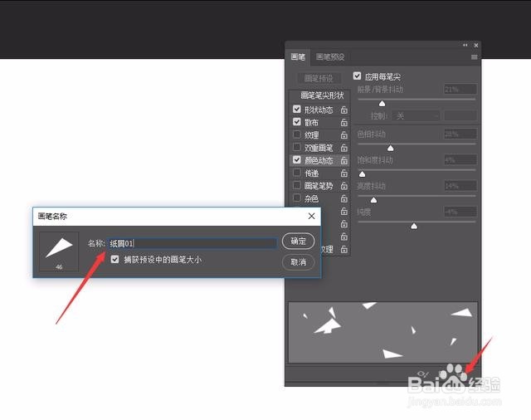Viewport: 531px width, 420px height.
Task: Switch to the 画笔预设 tab
Action: pos(330,57)
